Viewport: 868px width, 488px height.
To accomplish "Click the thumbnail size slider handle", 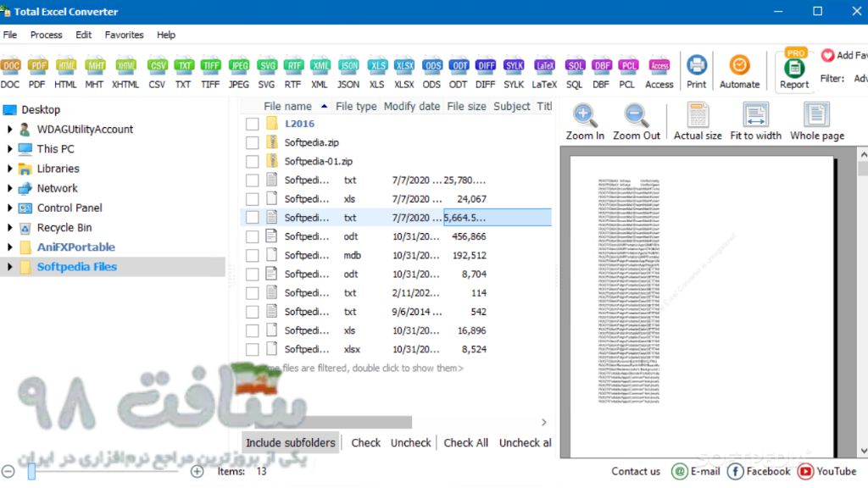I will pos(31,471).
